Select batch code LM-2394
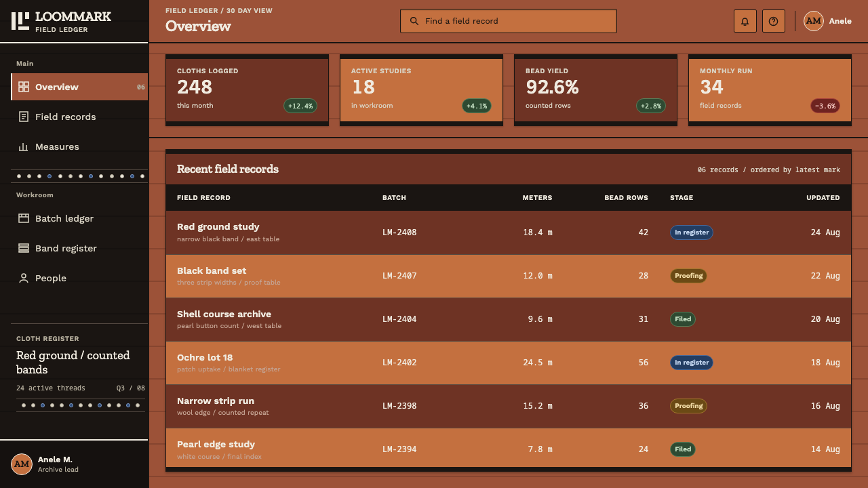Screen dimensions: 868x488 pos(399,449)
